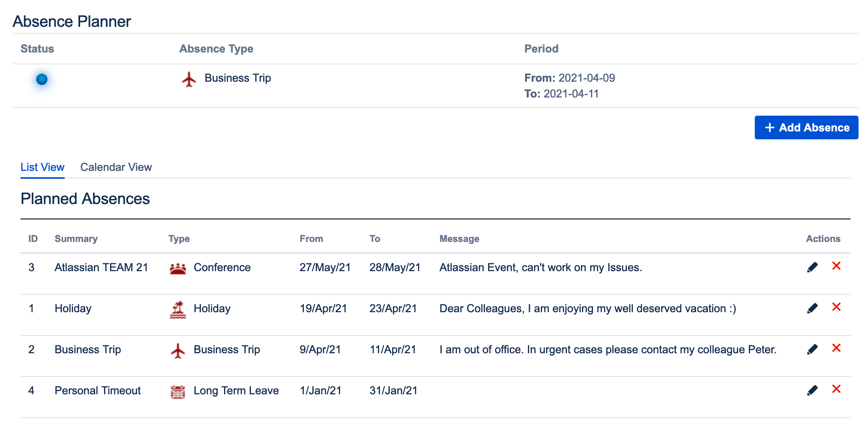Click the Summary column header
The image size is (868, 431).
[76, 239]
